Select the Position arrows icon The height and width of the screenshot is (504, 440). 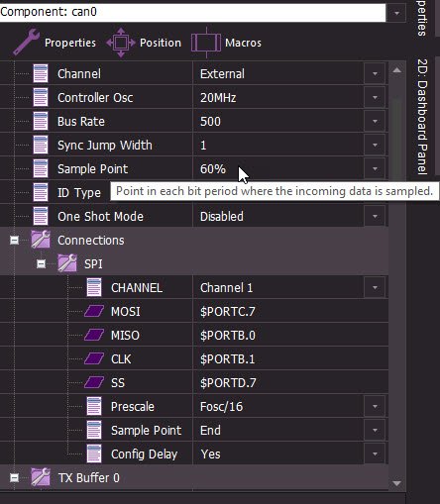121,43
